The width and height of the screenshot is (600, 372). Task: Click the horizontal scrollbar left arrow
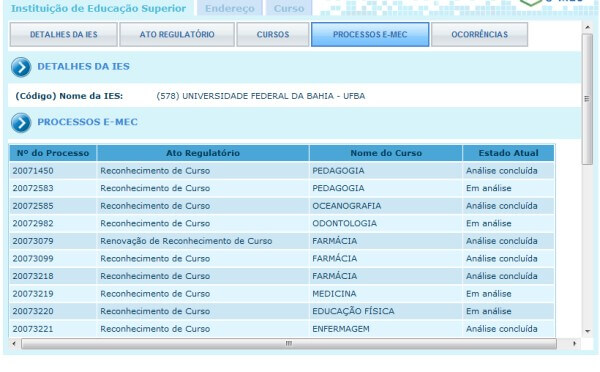[x=14, y=344]
